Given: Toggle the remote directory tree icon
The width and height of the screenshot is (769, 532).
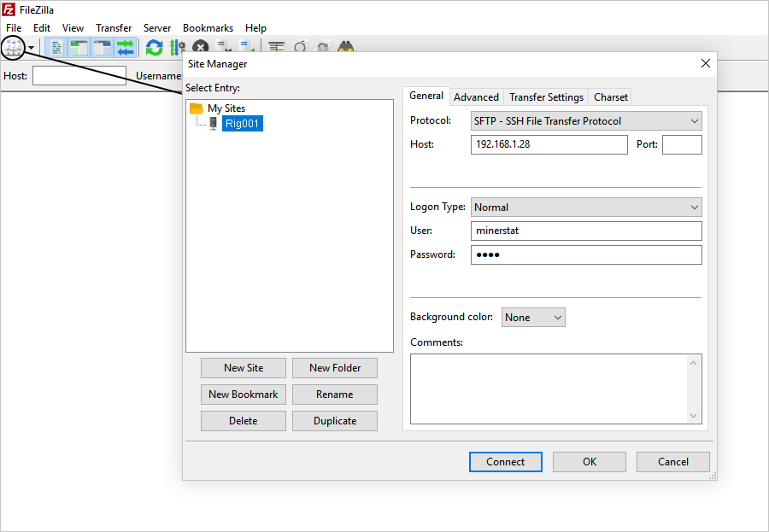Looking at the screenshot, I should [x=102, y=48].
